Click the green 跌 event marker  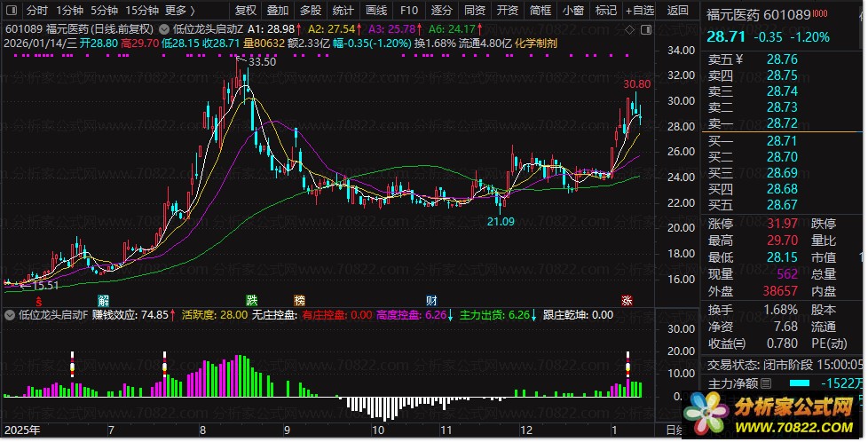pyautogui.click(x=252, y=301)
